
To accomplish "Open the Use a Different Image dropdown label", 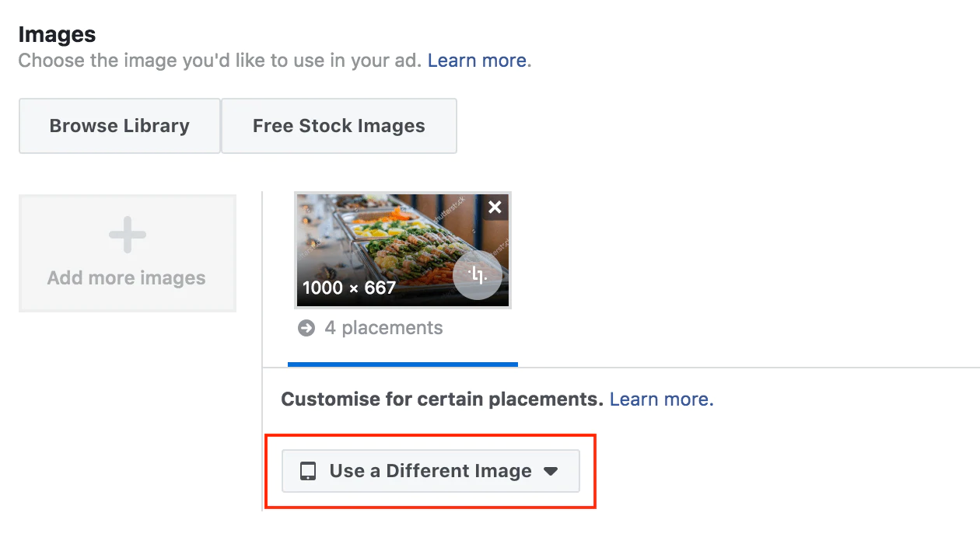I will (430, 471).
